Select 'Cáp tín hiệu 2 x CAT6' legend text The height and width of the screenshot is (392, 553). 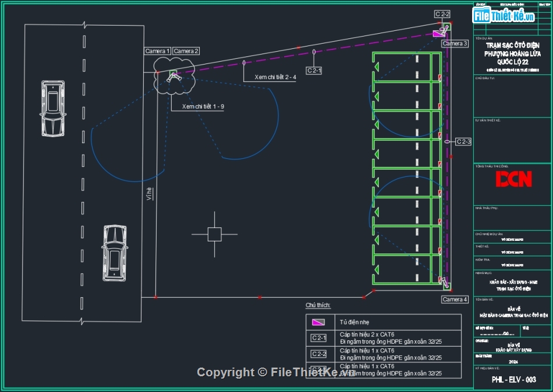tap(367, 334)
